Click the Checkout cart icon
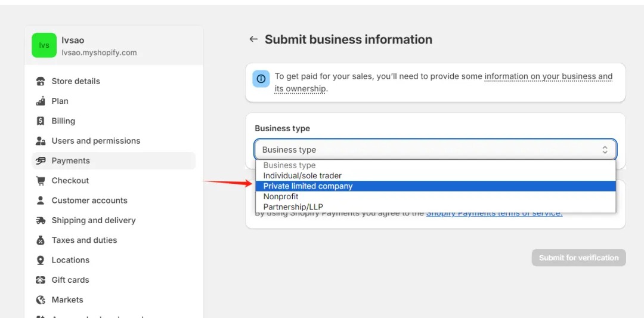The height and width of the screenshot is (318, 644). click(41, 181)
